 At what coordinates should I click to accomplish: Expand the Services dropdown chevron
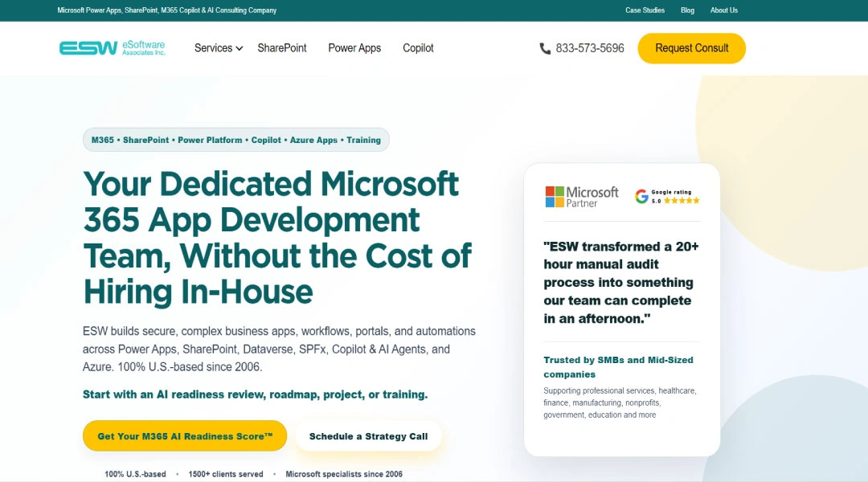240,49
